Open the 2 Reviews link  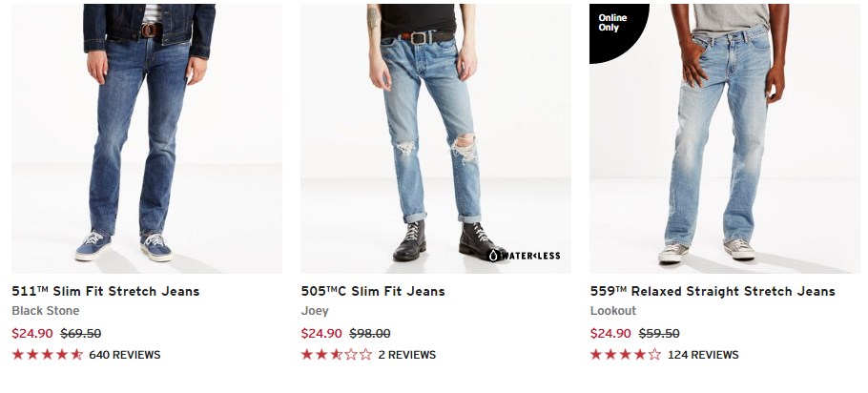[407, 355]
